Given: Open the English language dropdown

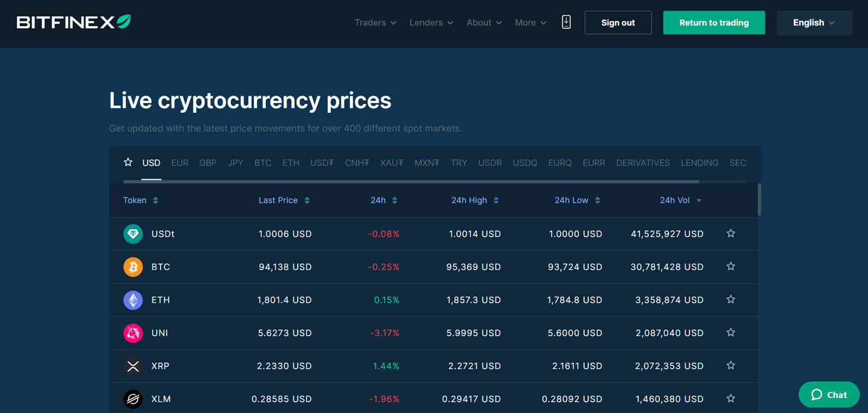Looking at the screenshot, I should tap(814, 23).
